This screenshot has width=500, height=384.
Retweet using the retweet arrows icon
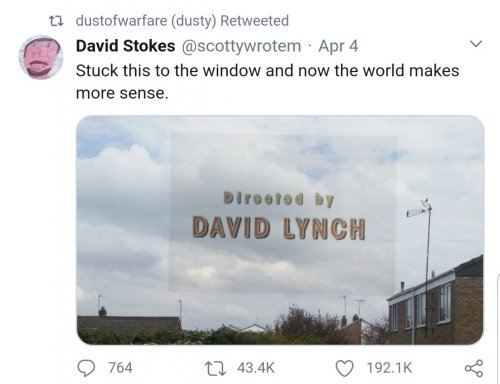pyautogui.click(x=215, y=368)
